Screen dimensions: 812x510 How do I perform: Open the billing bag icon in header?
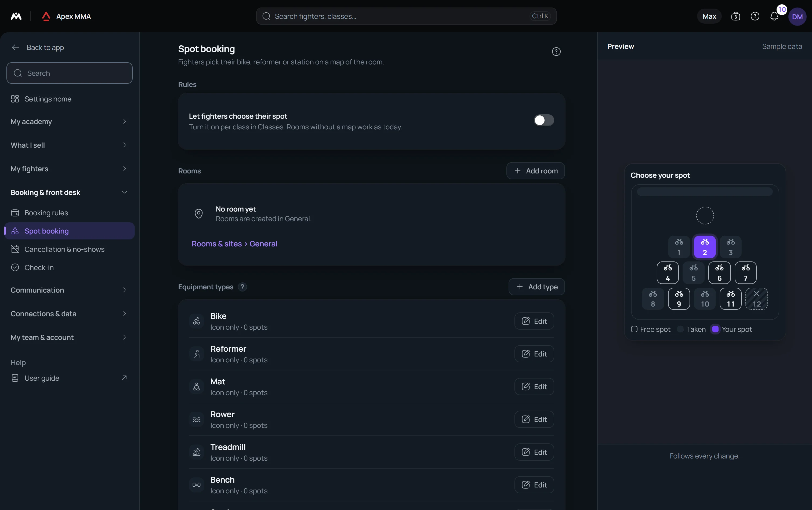point(735,16)
